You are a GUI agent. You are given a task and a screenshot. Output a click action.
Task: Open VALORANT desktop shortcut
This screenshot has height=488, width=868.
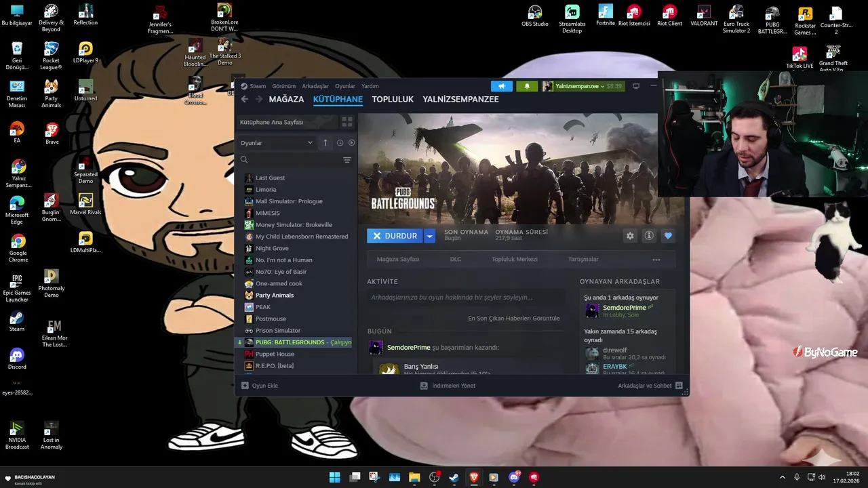704,16
